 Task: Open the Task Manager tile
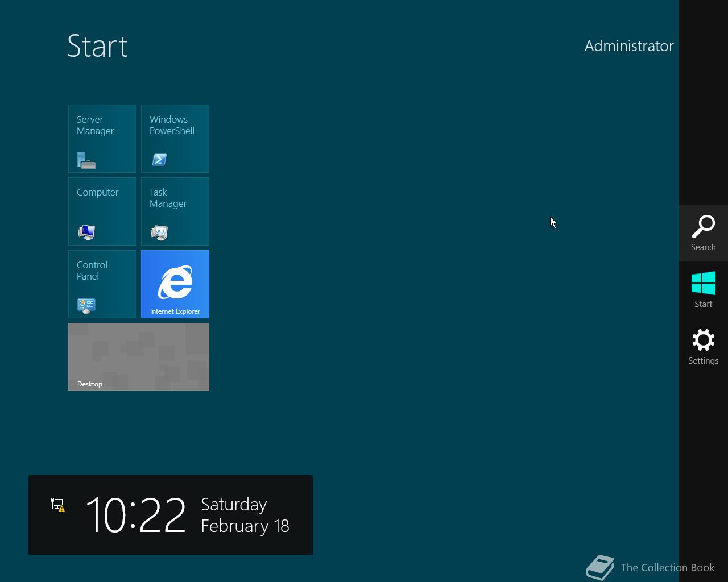pyautogui.click(x=175, y=211)
